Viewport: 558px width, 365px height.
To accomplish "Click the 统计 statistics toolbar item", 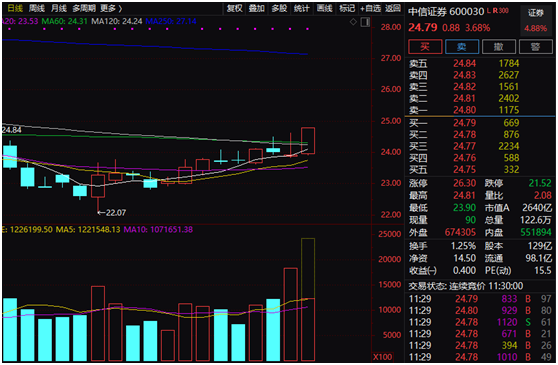I will [302, 8].
